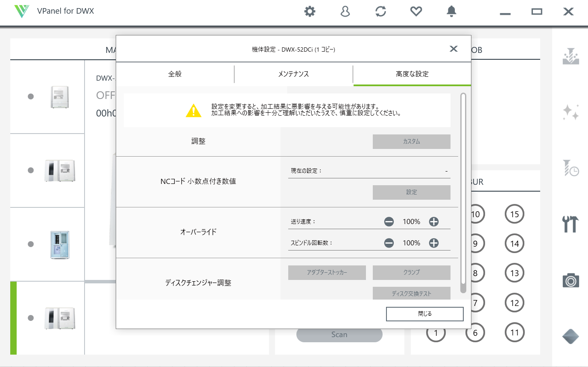588x367 pixels.
Task: Select bur slot 13
Action: pyautogui.click(x=515, y=273)
